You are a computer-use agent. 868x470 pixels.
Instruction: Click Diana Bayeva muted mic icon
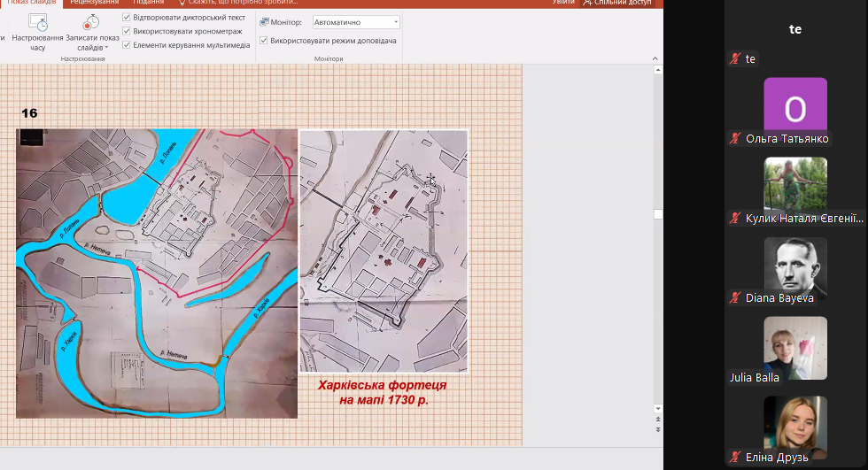point(734,297)
